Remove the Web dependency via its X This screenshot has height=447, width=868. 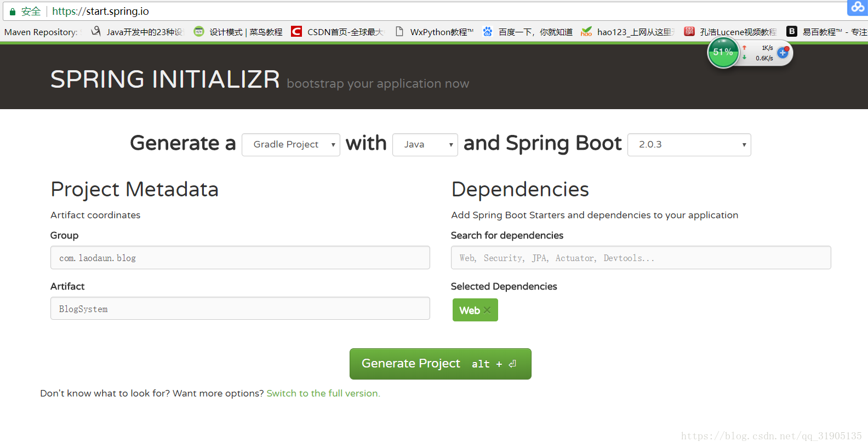(x=487, y=310)
